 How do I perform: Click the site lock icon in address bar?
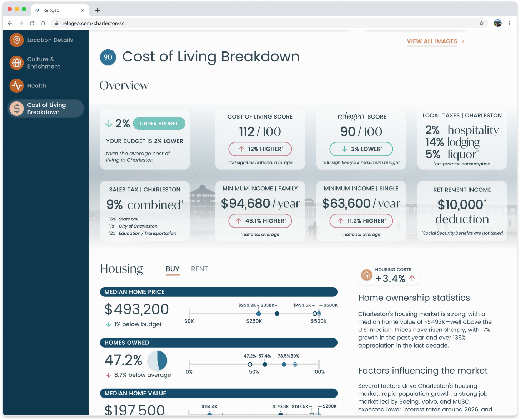56,23
